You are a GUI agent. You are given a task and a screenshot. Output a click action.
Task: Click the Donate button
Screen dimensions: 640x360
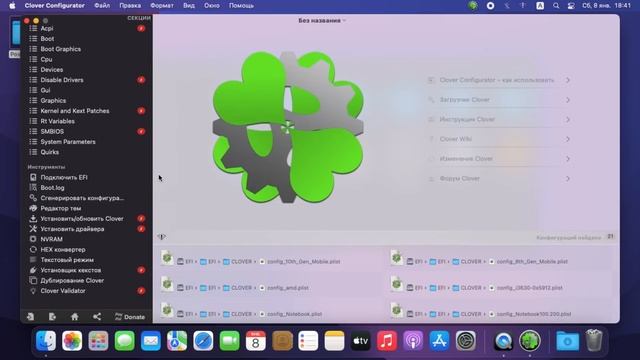(129, 317)
